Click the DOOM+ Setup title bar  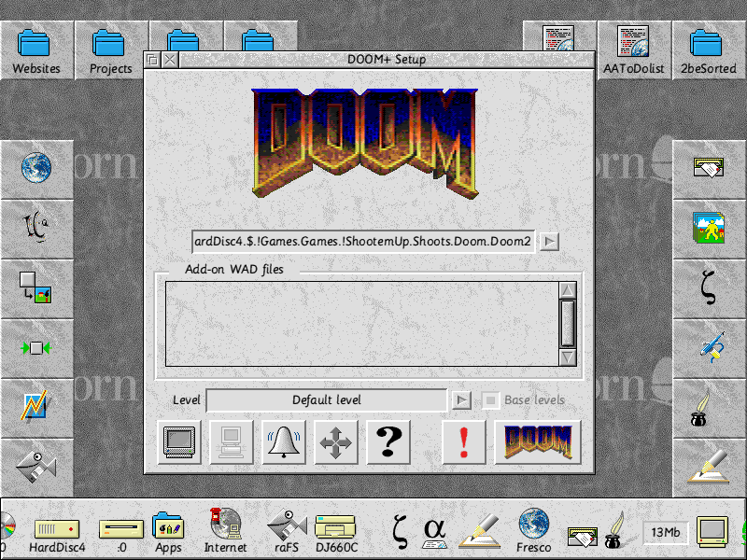point(387,60)
